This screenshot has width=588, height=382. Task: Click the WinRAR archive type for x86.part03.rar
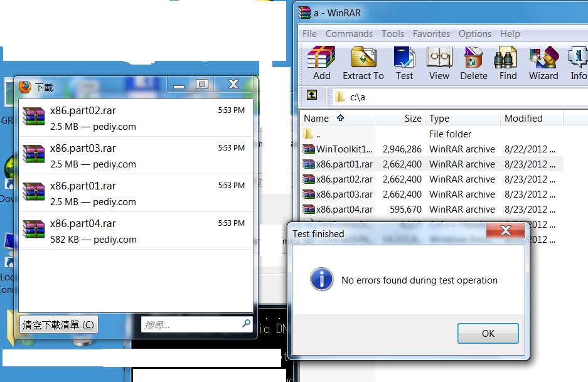click(x=462, y=194)
